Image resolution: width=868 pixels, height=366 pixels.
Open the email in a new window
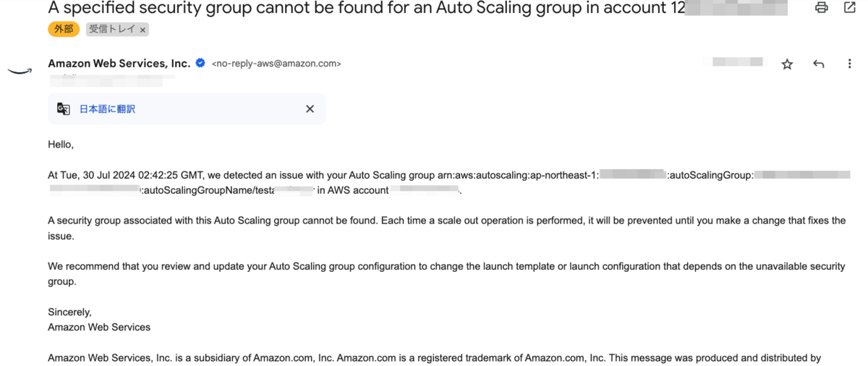click(850, 8)
